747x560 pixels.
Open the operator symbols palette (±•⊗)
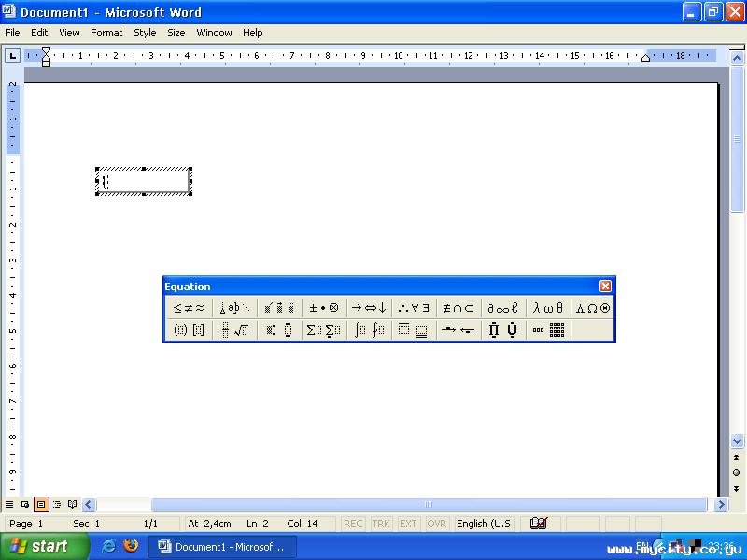324,308
